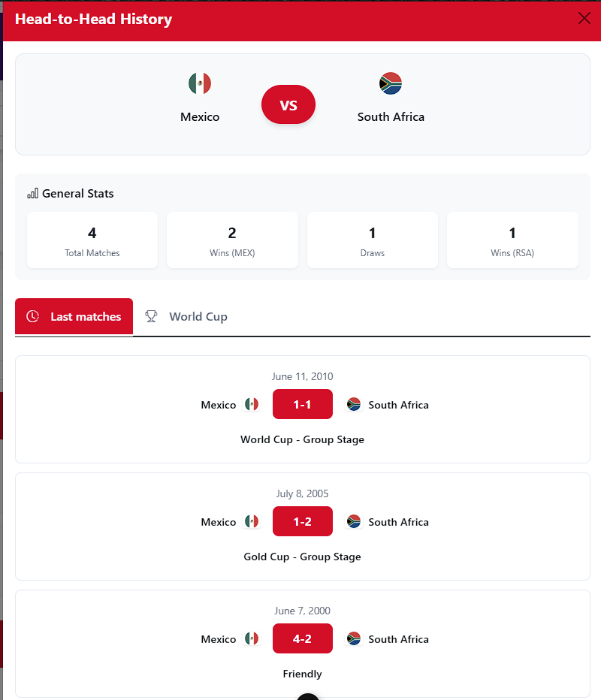Image resolution: width=601 pixels, height=700 pixels.
Task: Click the Wins (MEX) stat card
Action: pos(232,240)
